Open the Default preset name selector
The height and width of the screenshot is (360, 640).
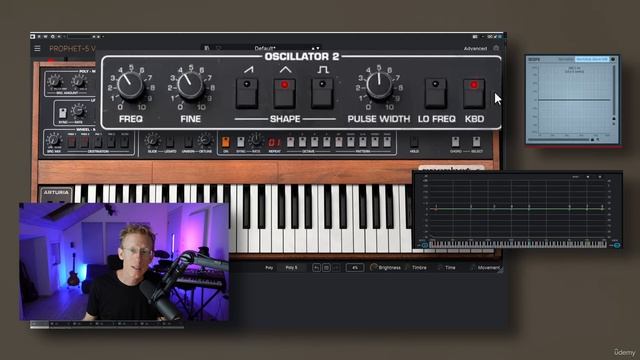pyautogui.click(x=264, y=48)
